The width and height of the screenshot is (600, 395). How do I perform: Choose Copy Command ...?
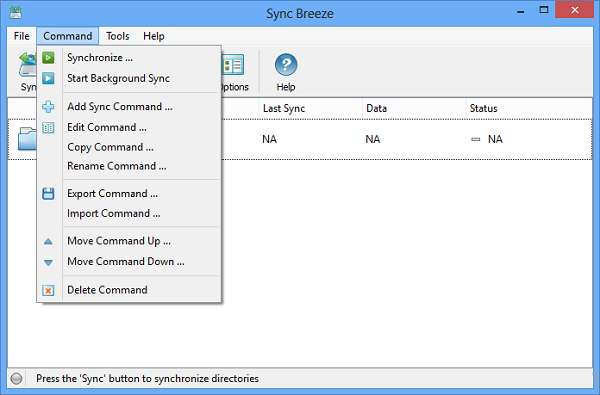click(x=129, y=147)
